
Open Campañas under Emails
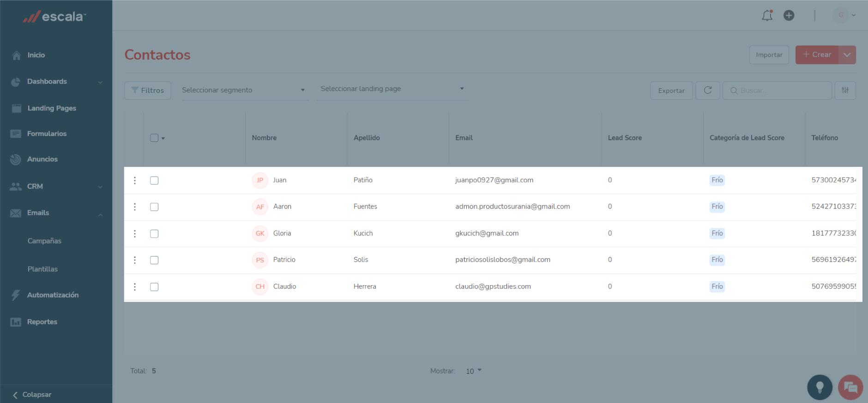[x=44, y=241]
